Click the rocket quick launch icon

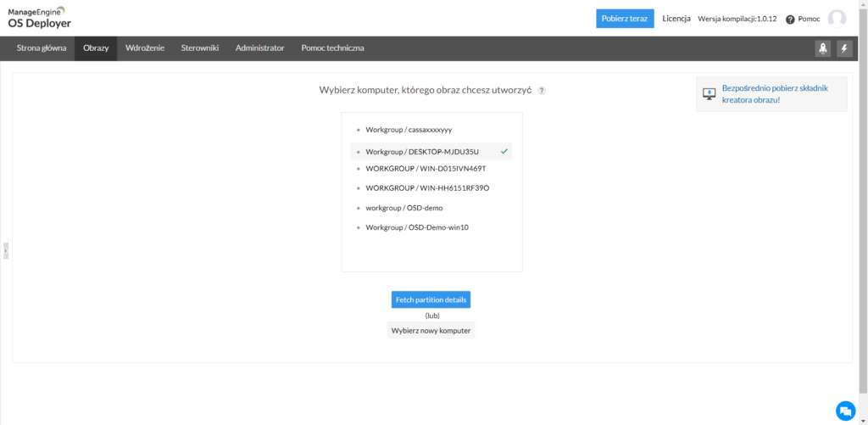pyautogui.click(x=822, y=48)
